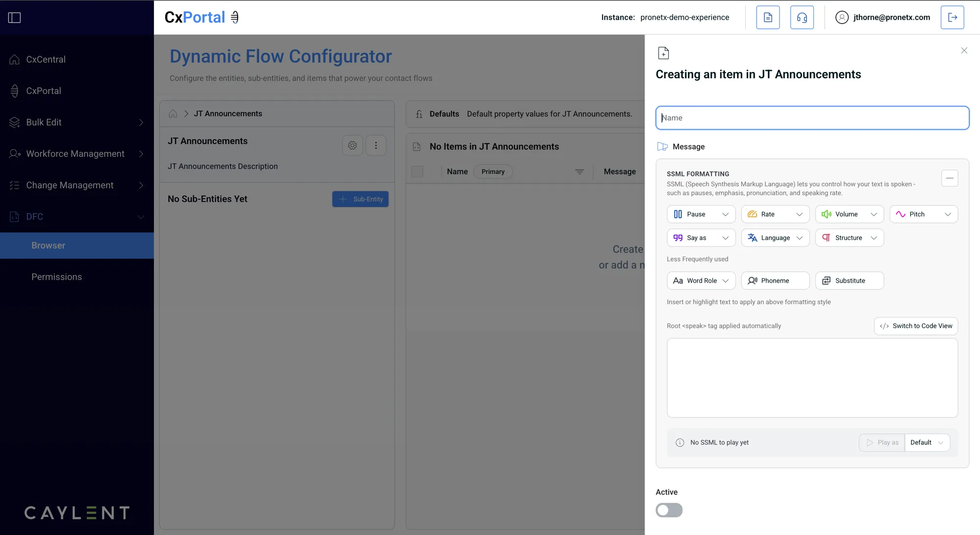Collapse the SSML Formatting section
Screen dimensions: 980x535
click(x=950, y=178)
